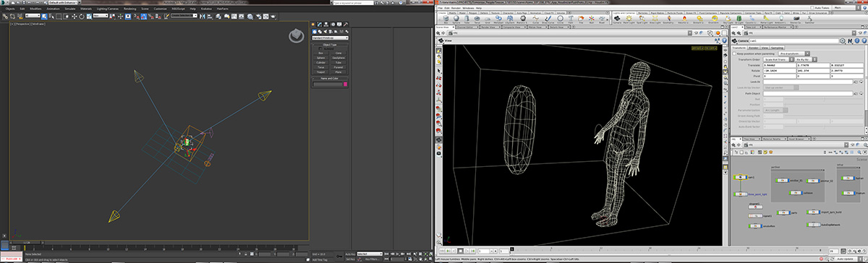Select the Rotate tool in 3ds Max toolbar

pyautogui.click(x=82, y=16)
